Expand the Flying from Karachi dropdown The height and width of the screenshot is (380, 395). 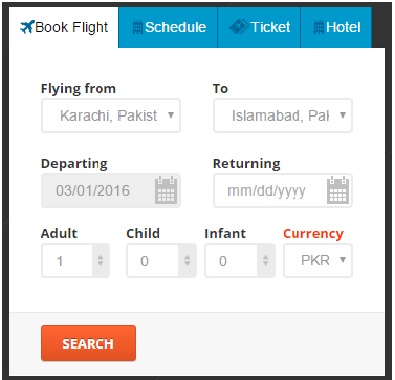click(111, 115)
